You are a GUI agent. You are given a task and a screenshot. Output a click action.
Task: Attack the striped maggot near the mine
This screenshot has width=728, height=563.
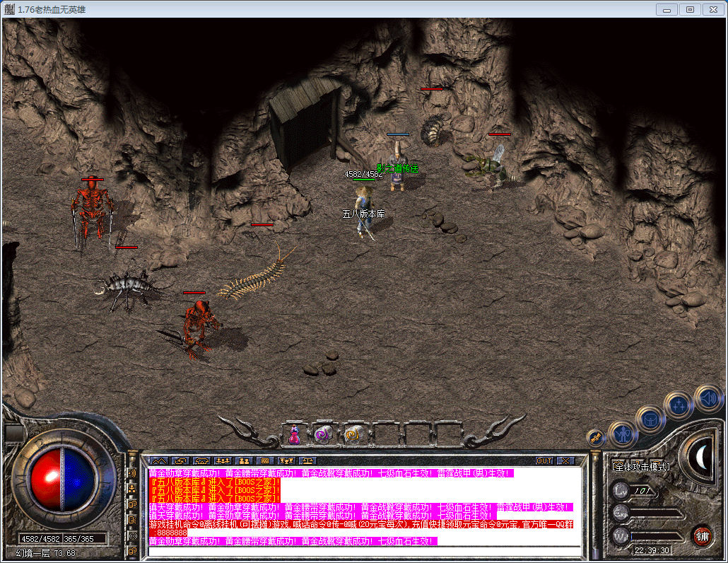432,129
